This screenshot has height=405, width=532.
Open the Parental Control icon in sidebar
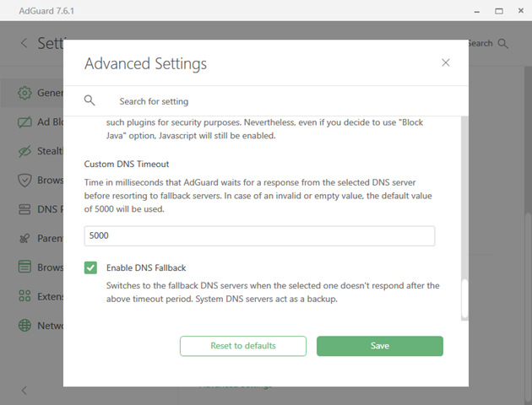tap(24, 239)
